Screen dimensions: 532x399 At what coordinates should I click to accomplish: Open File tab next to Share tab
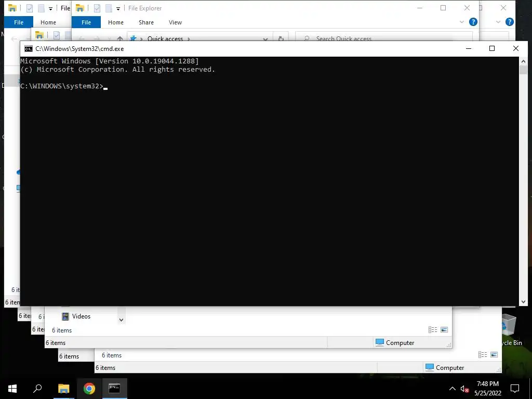(x=86, y=22)
